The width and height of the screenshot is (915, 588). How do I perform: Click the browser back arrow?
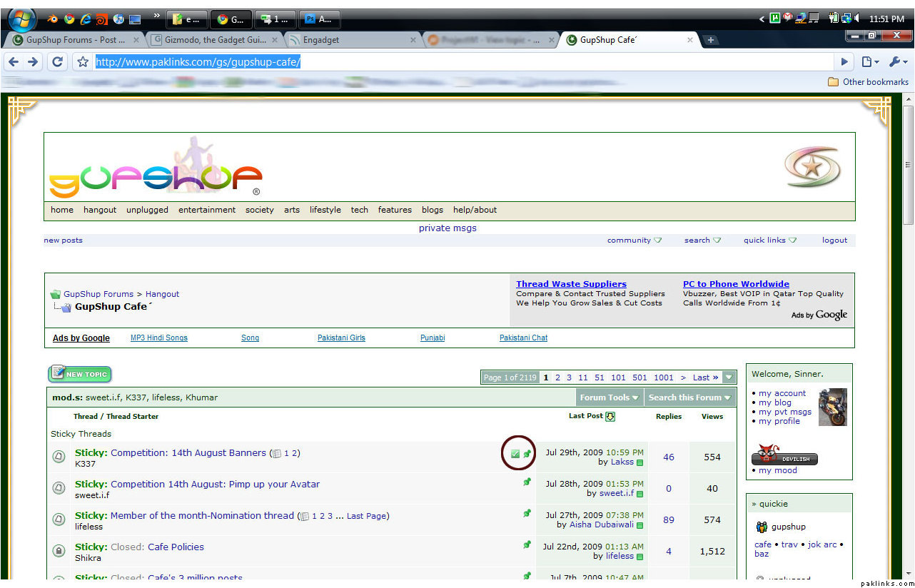14,62
